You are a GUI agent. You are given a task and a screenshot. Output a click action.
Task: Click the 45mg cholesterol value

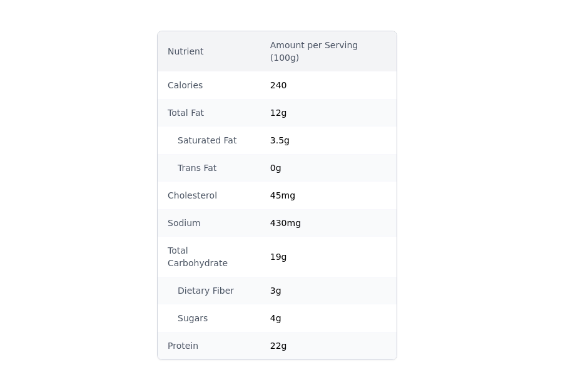pyautogui.click(x=283, y=195)
